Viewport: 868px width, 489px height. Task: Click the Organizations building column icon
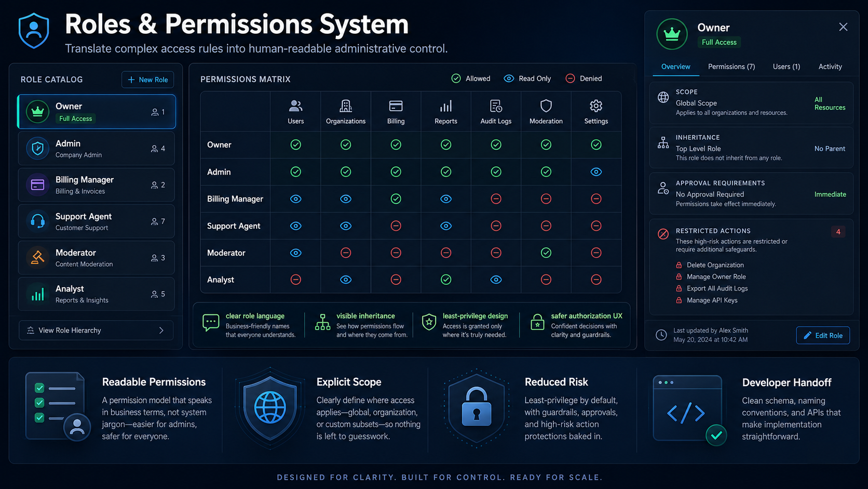(346, 106)
